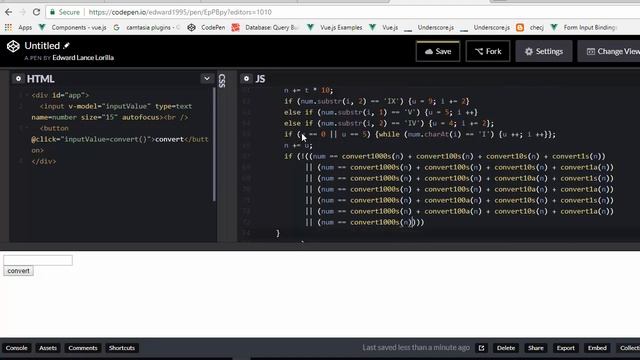Viewport: 640px width, 360px height.
Task: Export this pen
Action: [x=566, y=348]
